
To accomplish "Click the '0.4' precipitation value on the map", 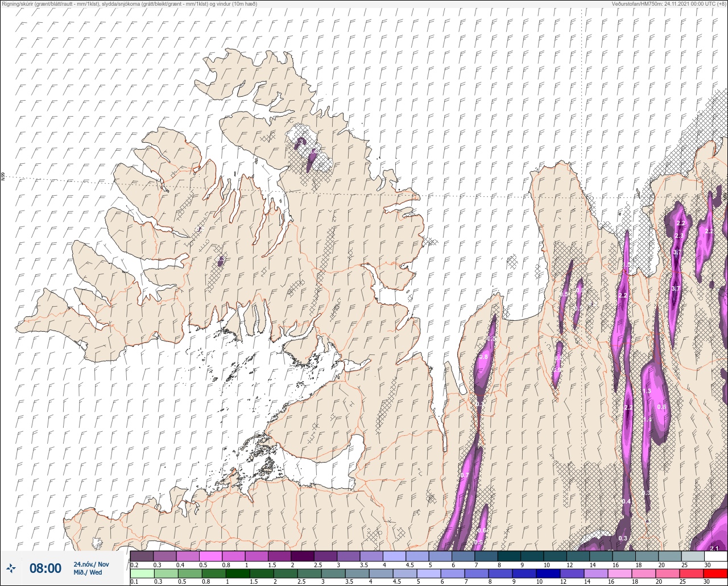I will click(x=626, y=501).
